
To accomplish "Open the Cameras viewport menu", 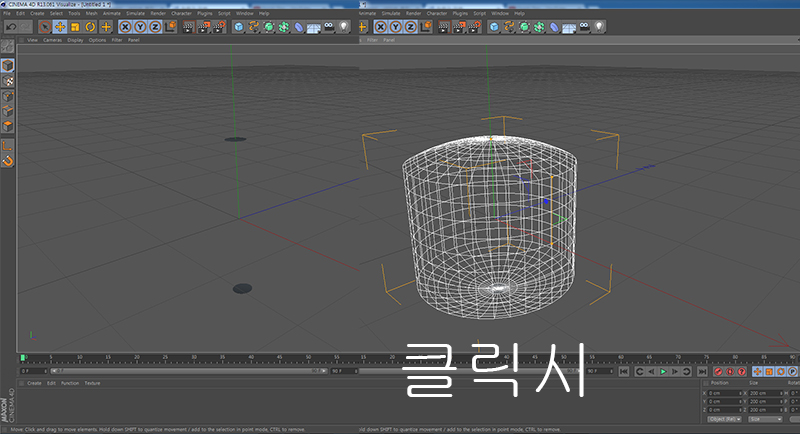I will tap(52, 40).
